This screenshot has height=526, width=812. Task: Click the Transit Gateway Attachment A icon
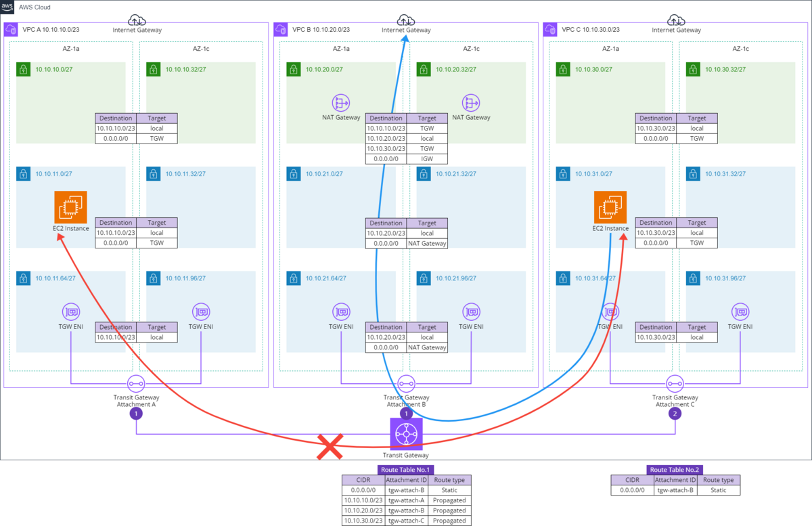137,383
